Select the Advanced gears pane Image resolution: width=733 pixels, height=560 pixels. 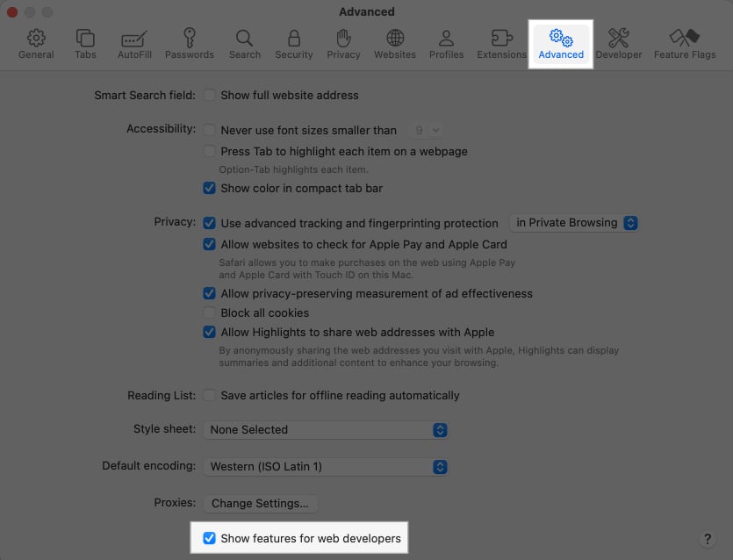tap(561, 45)
